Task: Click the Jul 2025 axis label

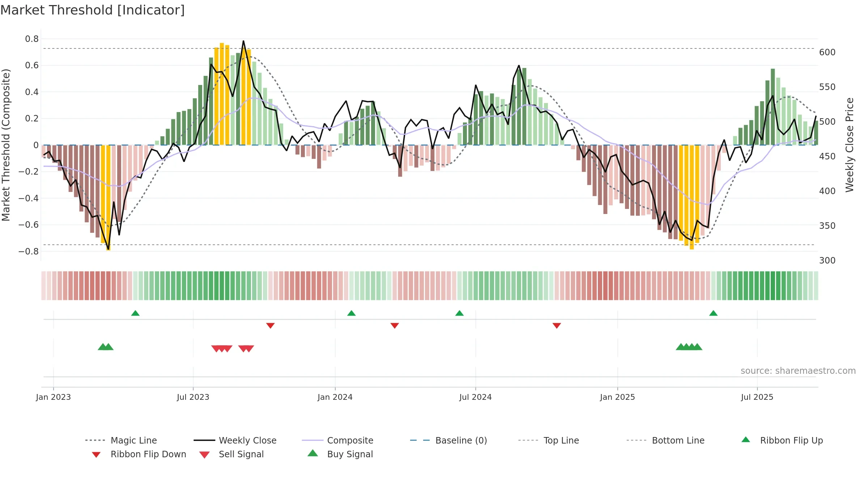Action: [757, 397]
